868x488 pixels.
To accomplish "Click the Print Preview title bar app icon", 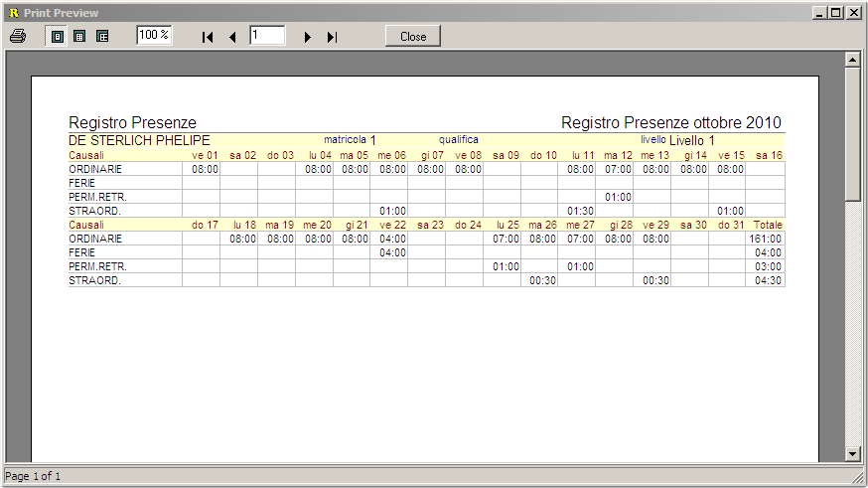I will coord(14,13).
